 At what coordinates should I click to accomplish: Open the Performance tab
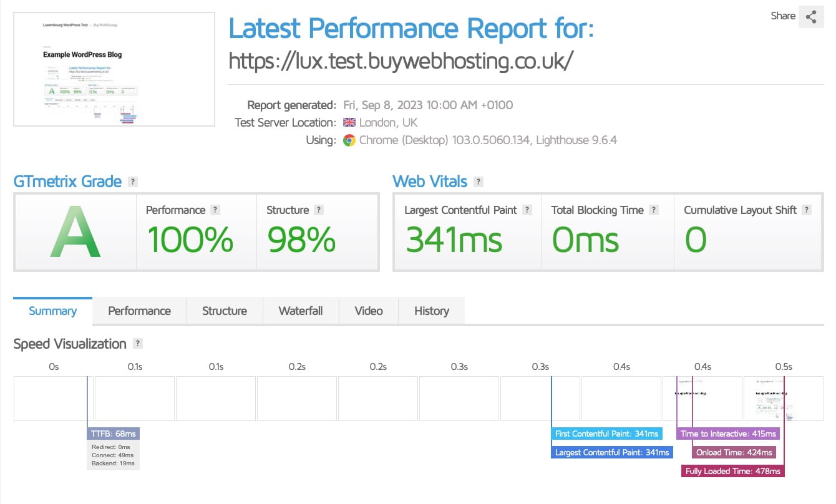click(139, 311)
